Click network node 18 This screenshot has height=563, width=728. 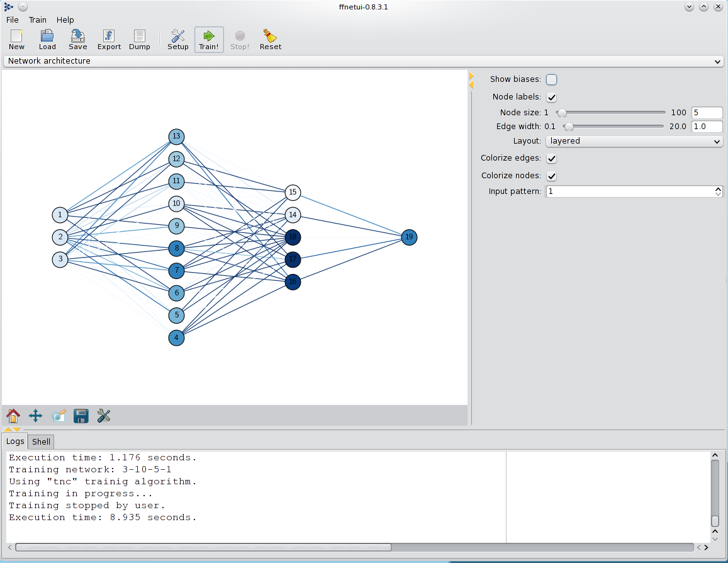(293, 237)
